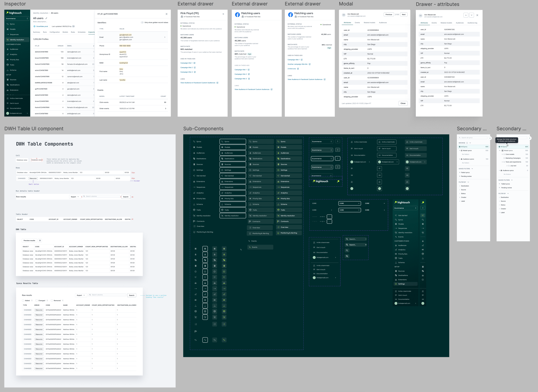
Task: Check the Removed filter checkbox
Action: [x=52, y=301]
